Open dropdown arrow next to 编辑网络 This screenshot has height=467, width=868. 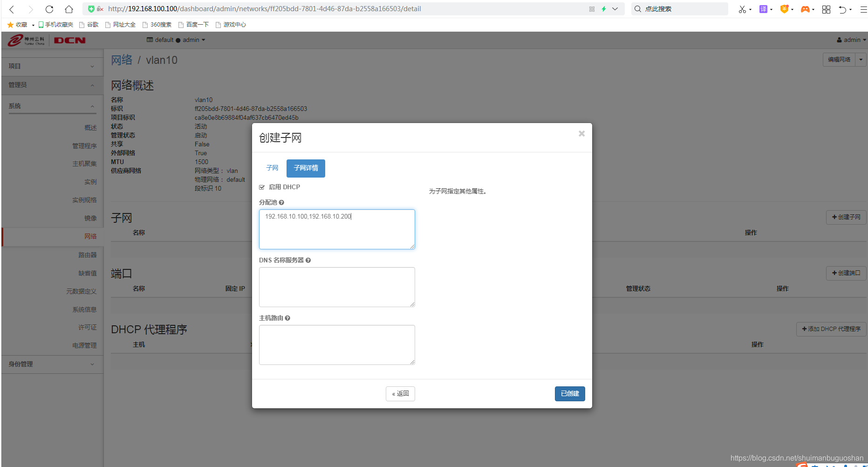pos(861,60)
